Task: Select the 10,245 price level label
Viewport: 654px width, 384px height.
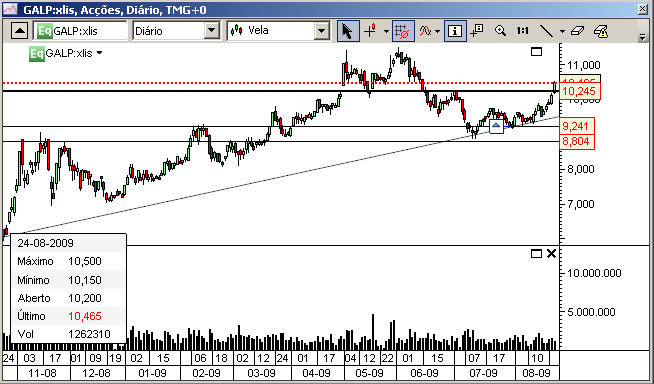Action: 581,91
